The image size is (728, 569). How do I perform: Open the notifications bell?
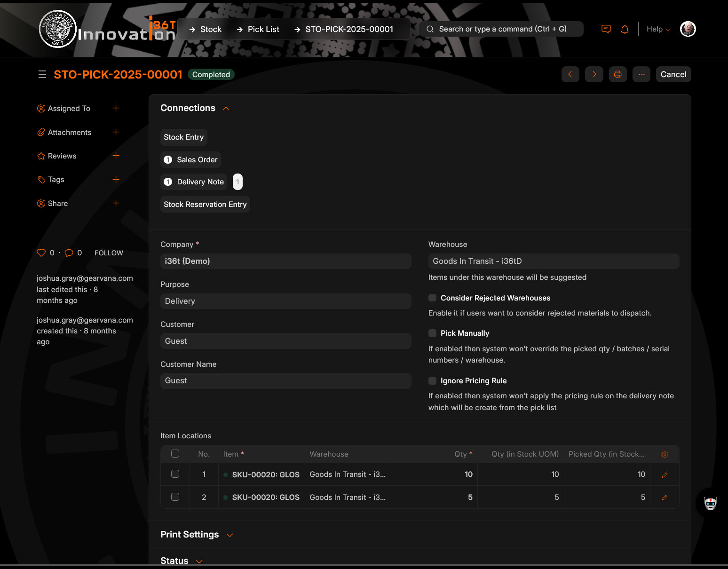click(625, 29)
